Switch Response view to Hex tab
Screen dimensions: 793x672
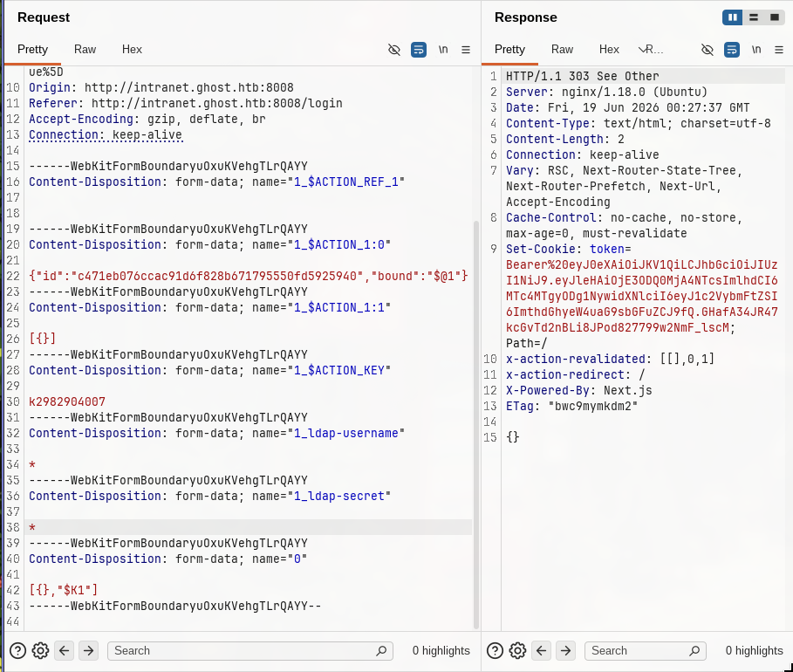609,50
